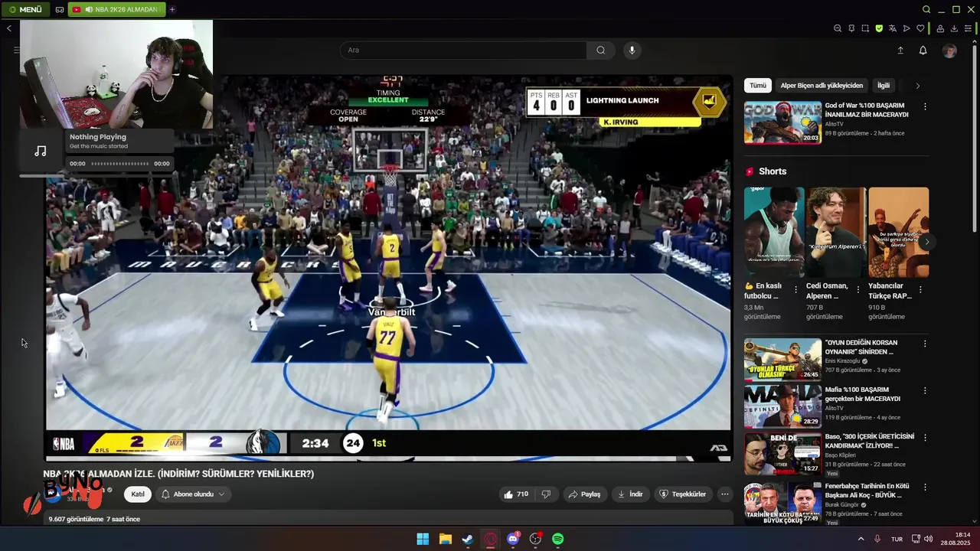The width and height of the screenshot is (980, 551).
Task: Open options for Cedi Osman short
Action: [857, 290]
